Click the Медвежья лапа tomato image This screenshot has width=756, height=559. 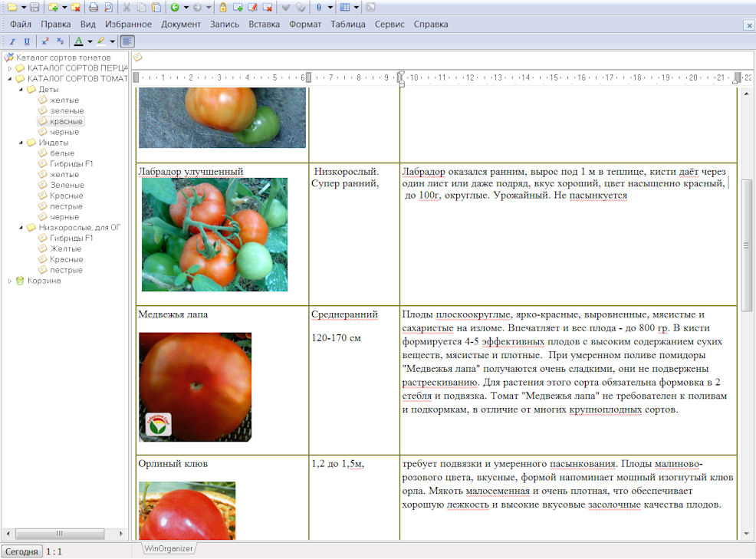[196, 386]
